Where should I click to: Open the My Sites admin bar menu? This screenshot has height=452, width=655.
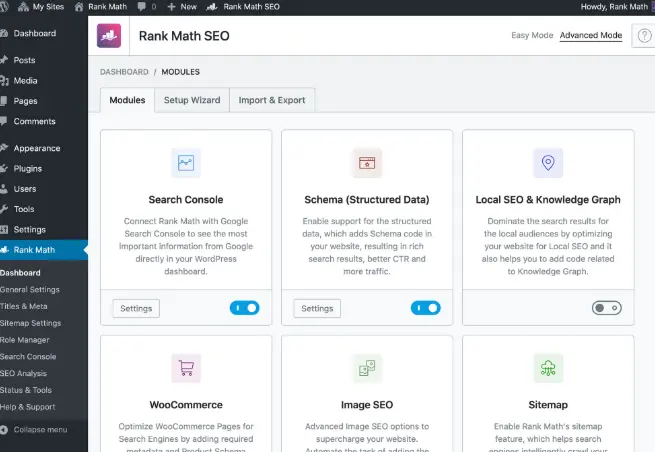pos(41,7)
